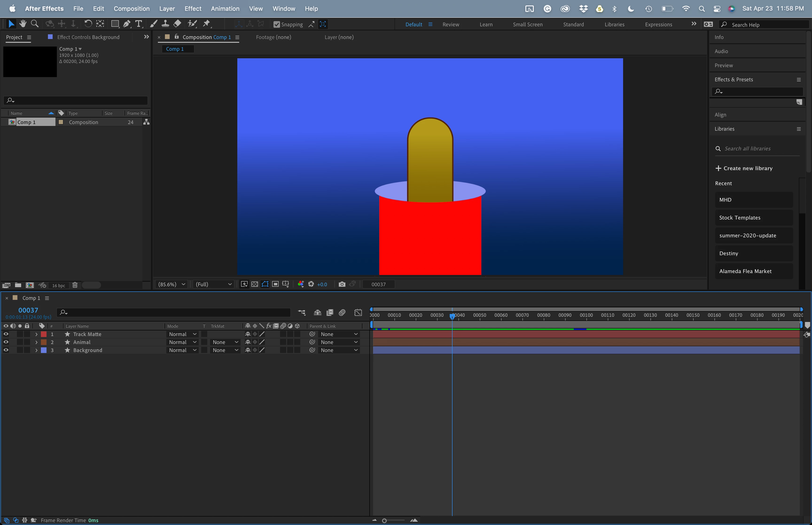Open the Animal layer TrkMat dropdown
This screenshot has width=812, height=525.
coord(225,342)
